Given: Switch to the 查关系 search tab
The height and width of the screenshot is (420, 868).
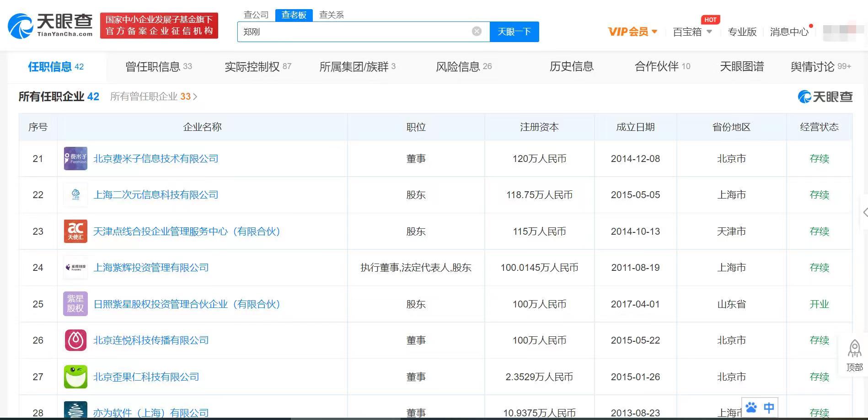Looking at the screenshot, I should pyautogui.click(x=332, y=15).
